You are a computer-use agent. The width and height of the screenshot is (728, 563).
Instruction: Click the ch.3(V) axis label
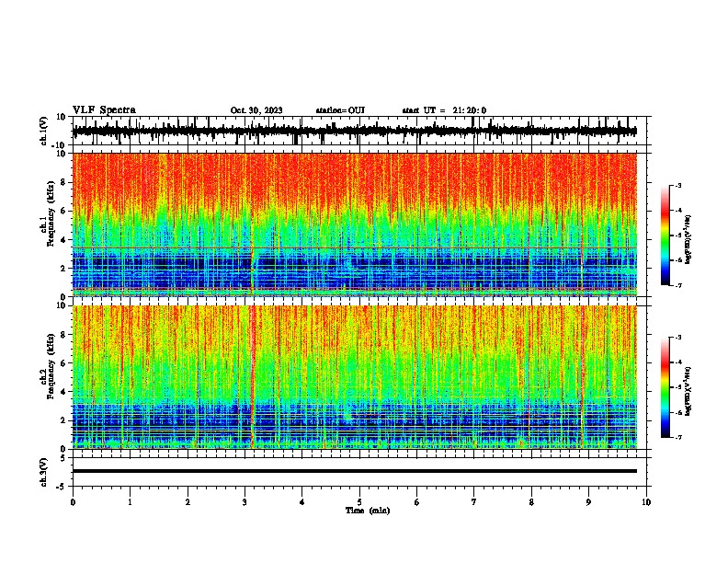coord(44,473)
